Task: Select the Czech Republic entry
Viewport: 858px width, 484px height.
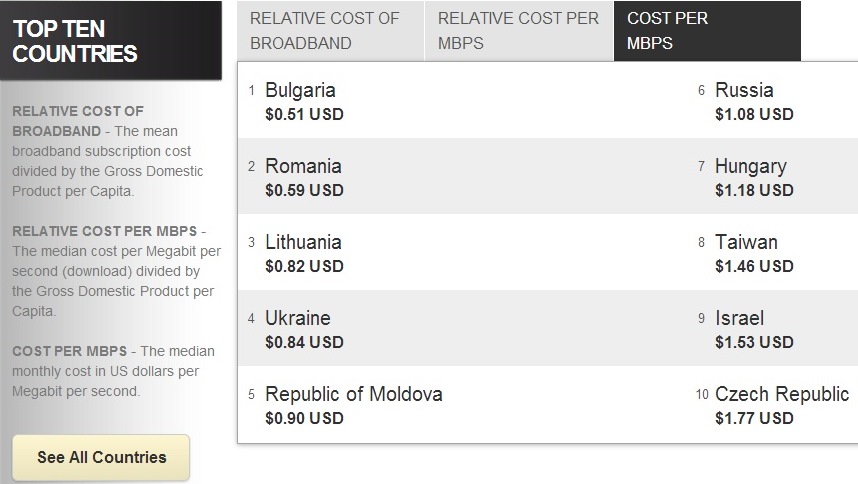Action: 781,395
